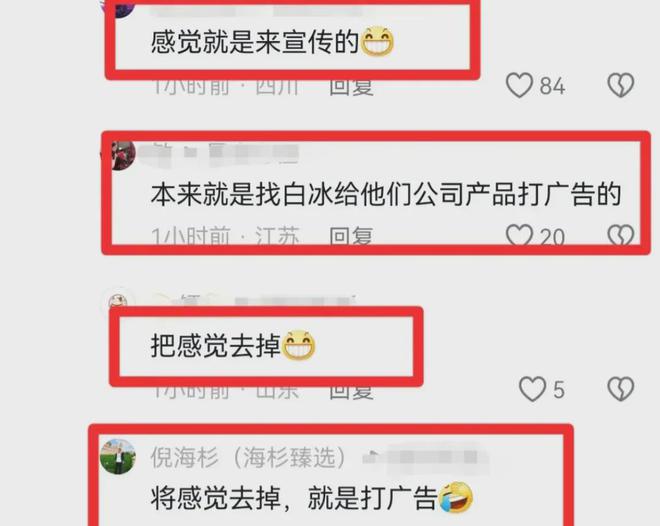Image resolution: width=660 pixels, height=526 pixels.
Task: Like the comment with 84 likes
Action: (519, 85)
